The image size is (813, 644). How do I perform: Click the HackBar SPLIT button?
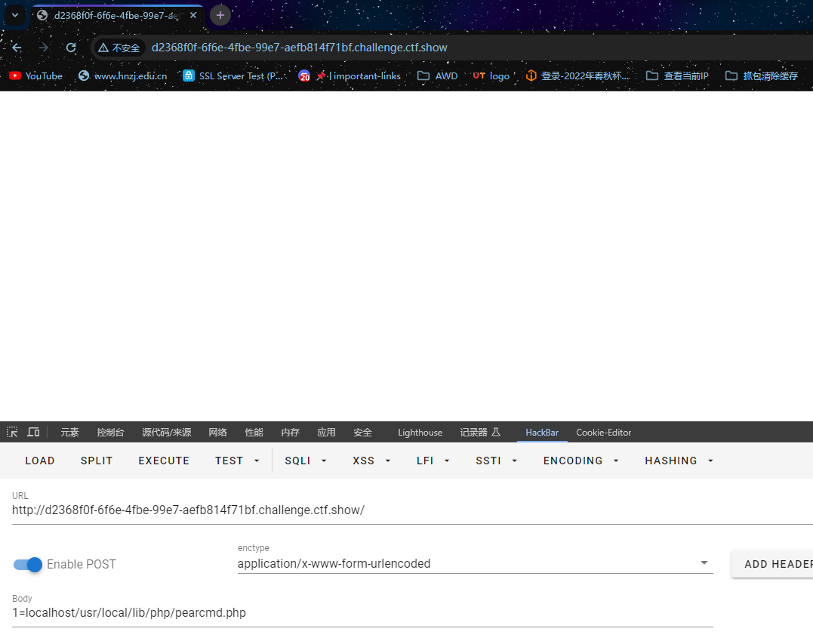[x=97, y=461]
